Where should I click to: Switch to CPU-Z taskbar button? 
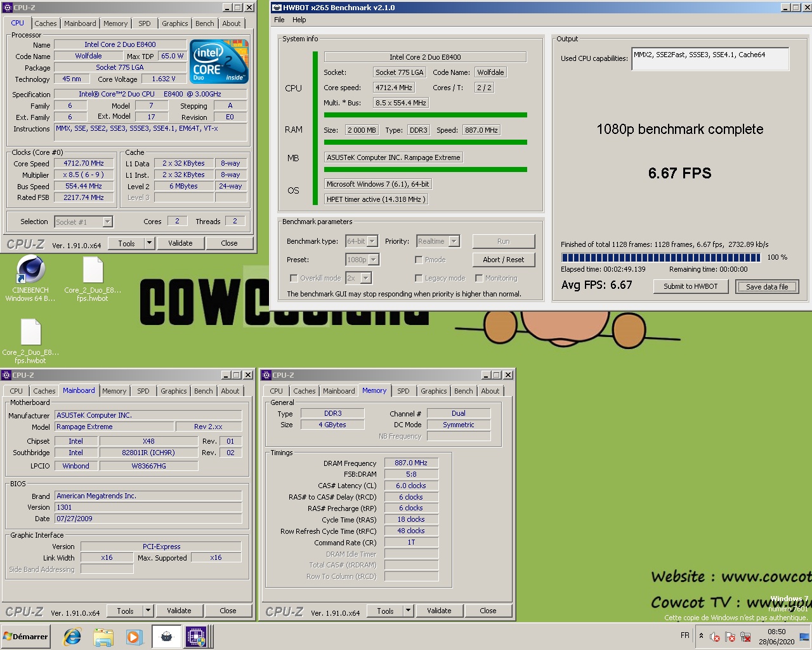pos(196,637)
